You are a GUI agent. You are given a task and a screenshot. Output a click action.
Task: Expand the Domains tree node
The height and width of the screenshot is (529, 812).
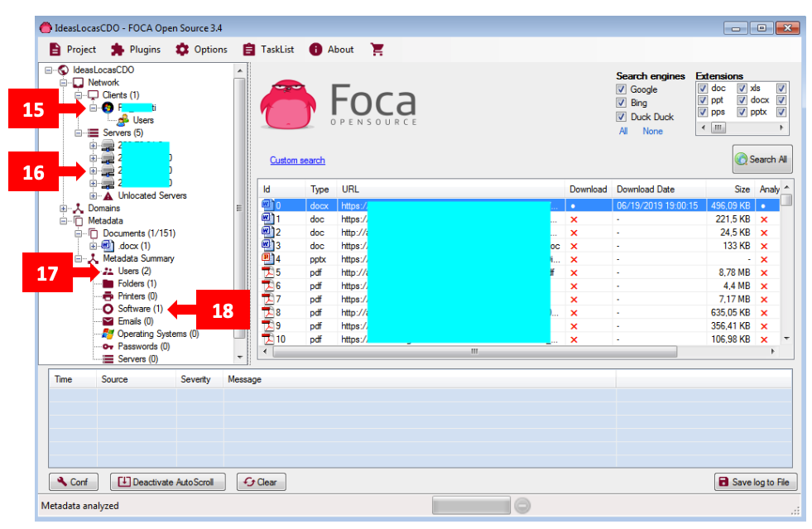tap(63, 209)
